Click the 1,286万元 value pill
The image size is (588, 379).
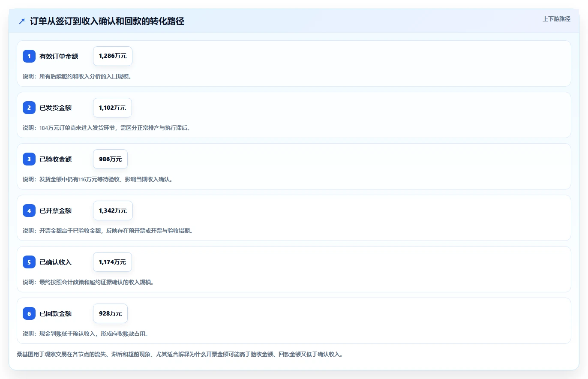click(113, 56)
